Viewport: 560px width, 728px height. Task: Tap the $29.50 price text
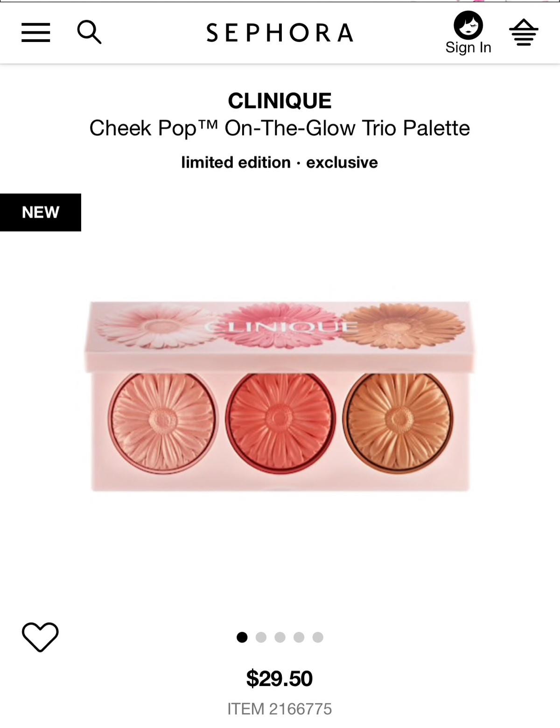pos(280,679)
